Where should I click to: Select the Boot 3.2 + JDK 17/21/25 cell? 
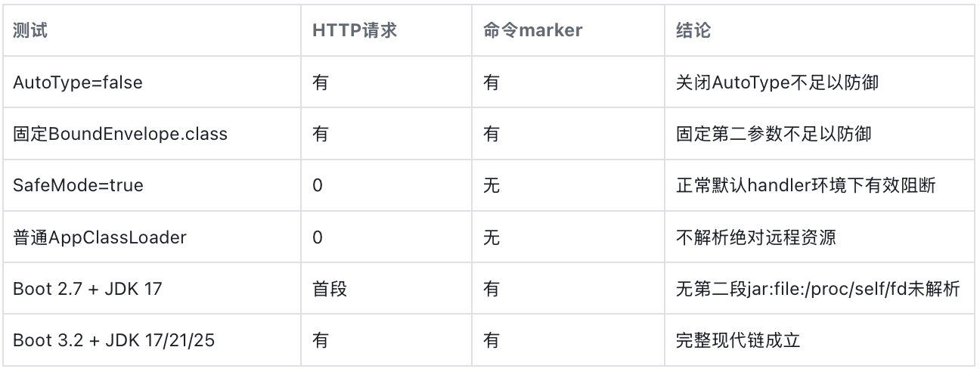[x=153, y=340]
